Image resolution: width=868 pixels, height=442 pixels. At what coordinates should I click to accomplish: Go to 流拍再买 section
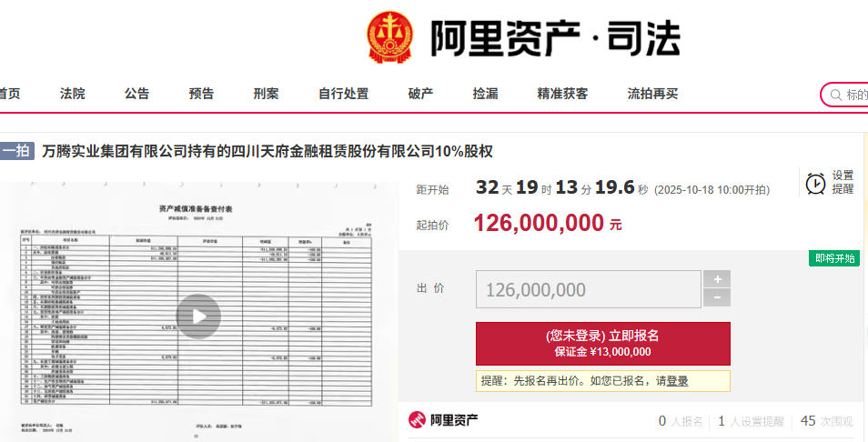[x=653, y=94]
